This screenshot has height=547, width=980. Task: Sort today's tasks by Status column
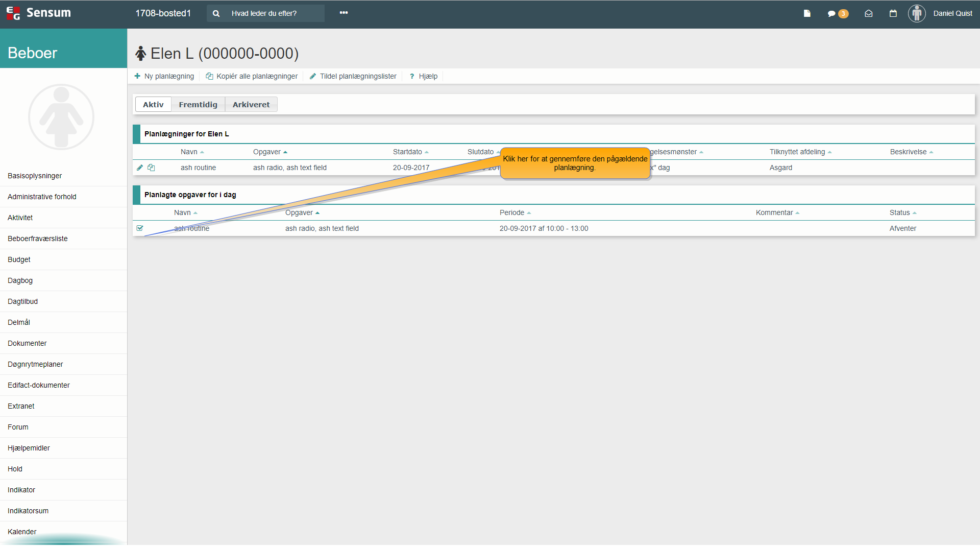[x=902, y=212]
